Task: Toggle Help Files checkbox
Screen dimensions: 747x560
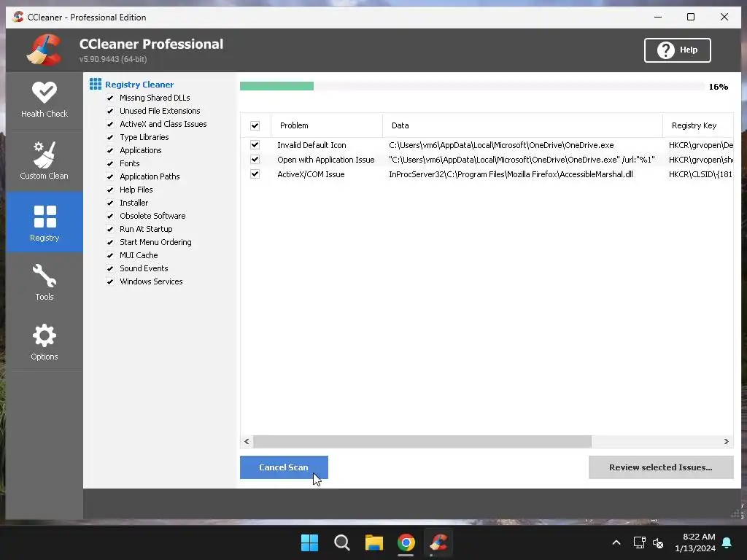Action: click(110, 190)
